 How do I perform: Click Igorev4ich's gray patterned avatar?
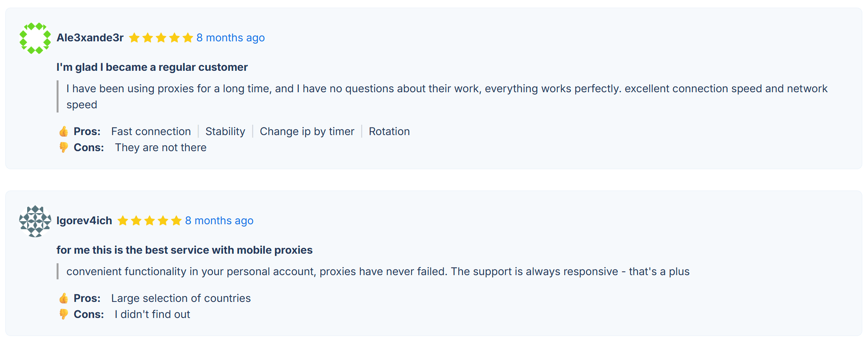pos(35,221)
